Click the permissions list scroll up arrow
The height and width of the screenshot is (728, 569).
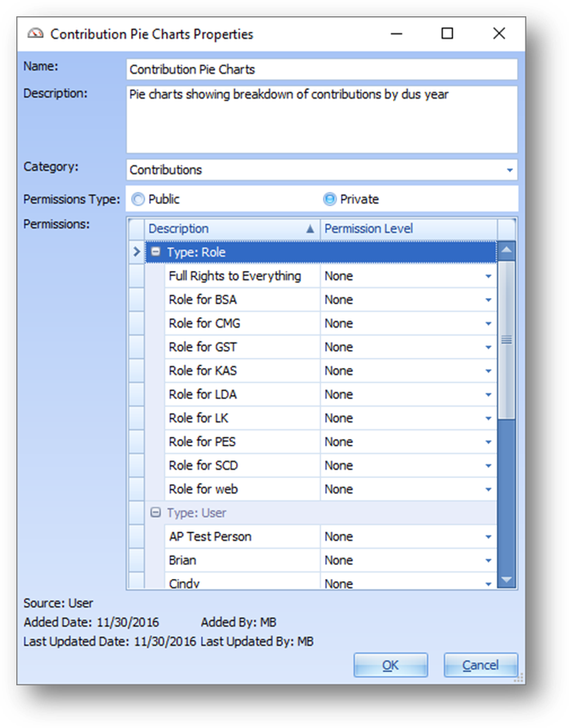point(506,251)
